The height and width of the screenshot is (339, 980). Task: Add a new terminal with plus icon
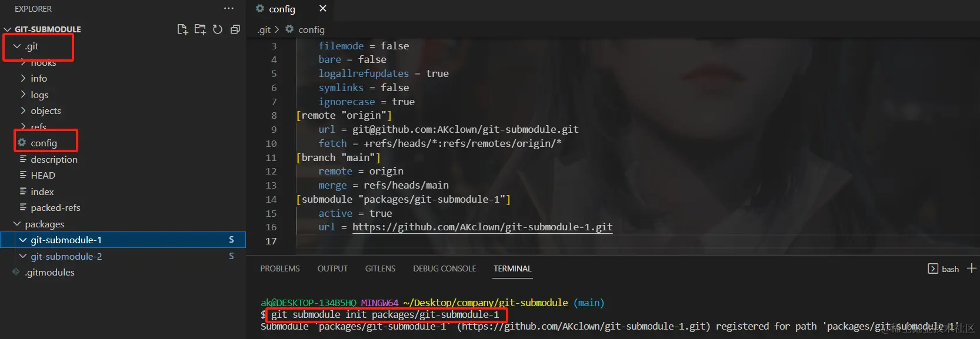pyautogui.click(x=971, y=268)
